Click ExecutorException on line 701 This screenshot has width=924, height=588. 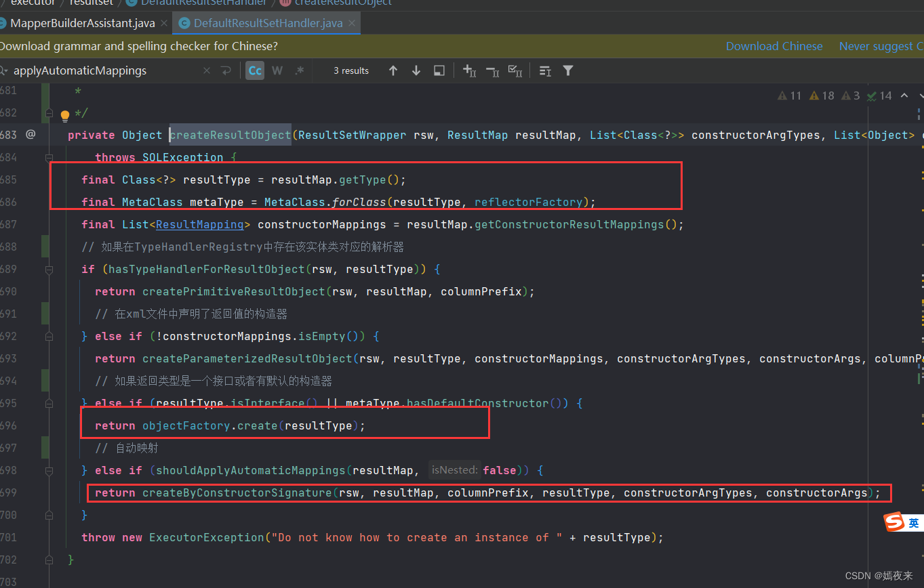207,537
